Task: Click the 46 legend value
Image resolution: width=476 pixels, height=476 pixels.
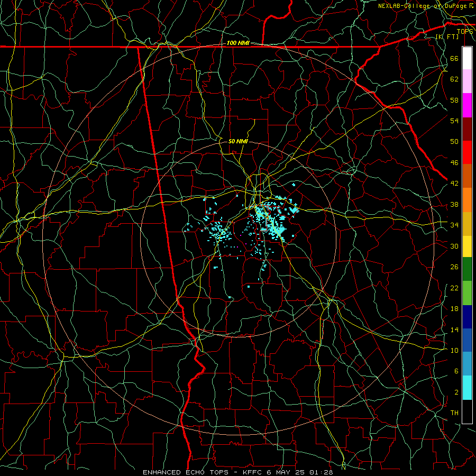Action: (454, 162)
